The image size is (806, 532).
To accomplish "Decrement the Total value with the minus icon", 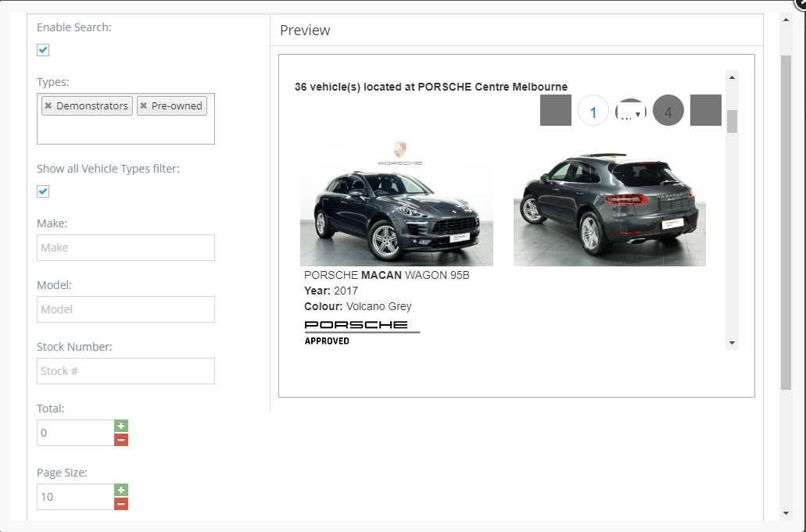I will 120,439.
